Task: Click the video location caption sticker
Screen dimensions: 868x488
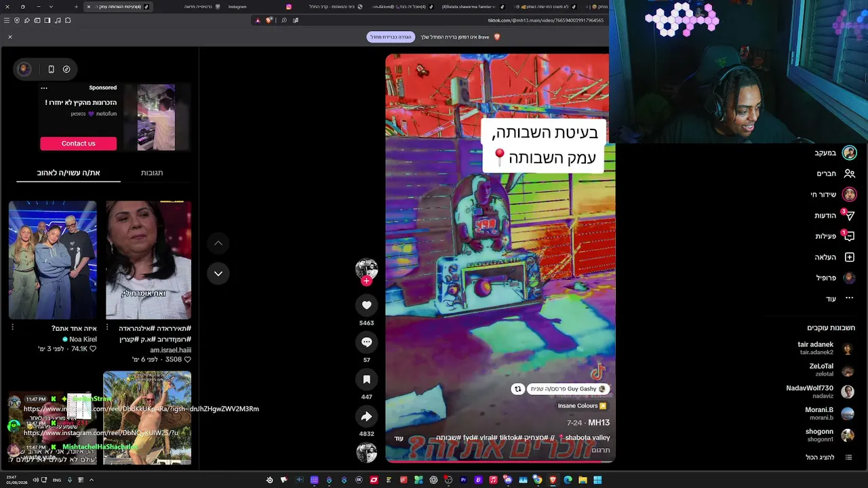Action: [543, 145]
